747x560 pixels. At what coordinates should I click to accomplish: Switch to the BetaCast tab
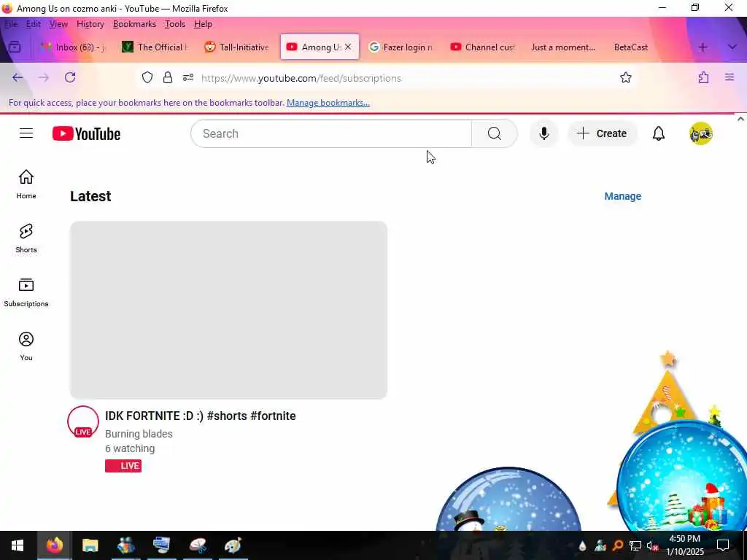[631, 47]
